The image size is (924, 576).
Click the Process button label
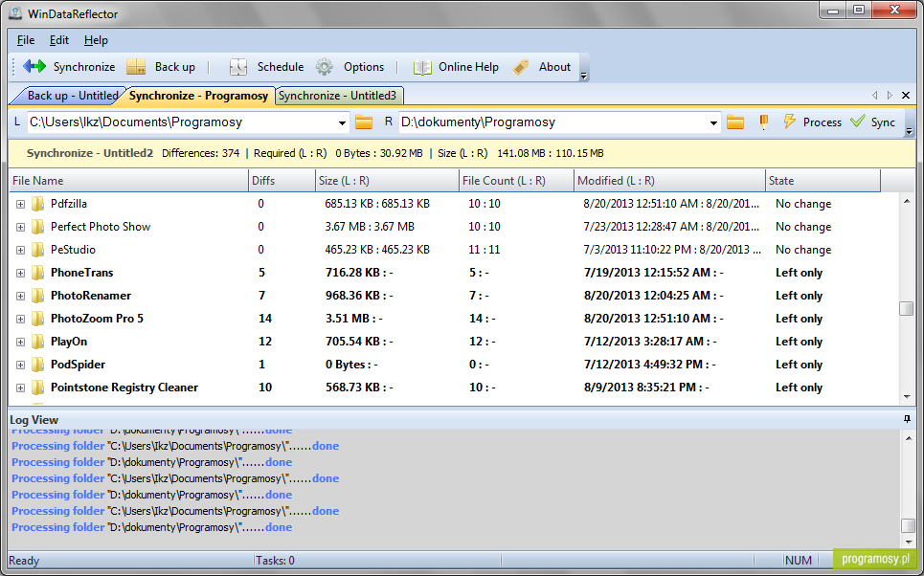[823, 122]
